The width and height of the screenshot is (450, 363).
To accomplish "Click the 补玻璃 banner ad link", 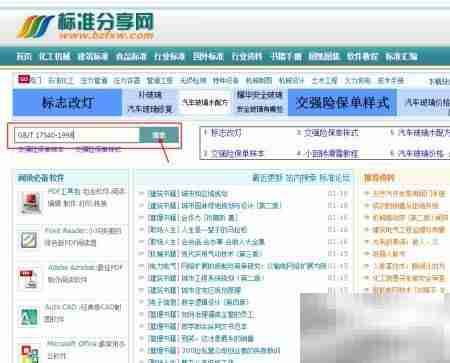I will coord(150,95).
